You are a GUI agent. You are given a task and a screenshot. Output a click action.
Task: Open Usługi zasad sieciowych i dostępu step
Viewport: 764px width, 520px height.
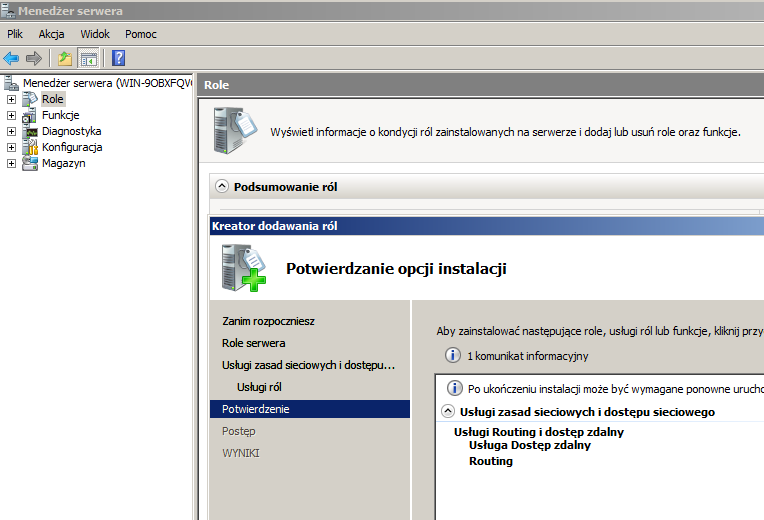308,365
